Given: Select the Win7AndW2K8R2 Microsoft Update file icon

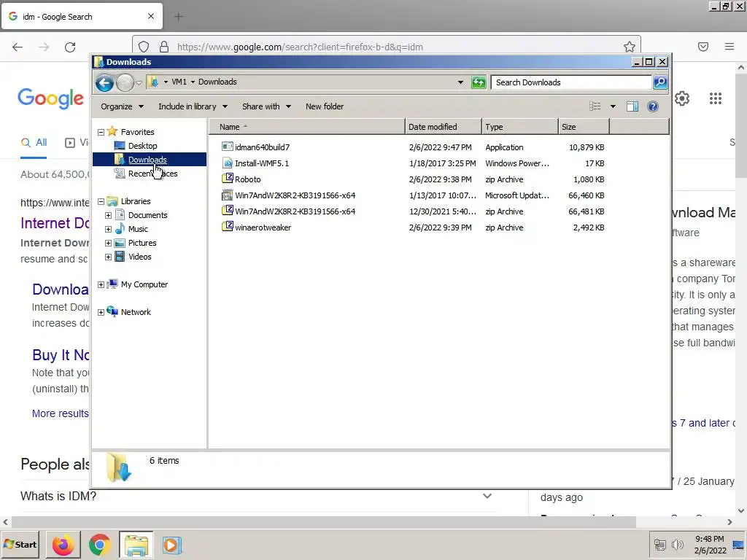Looking at the screenshot, I should pos(228,195).
